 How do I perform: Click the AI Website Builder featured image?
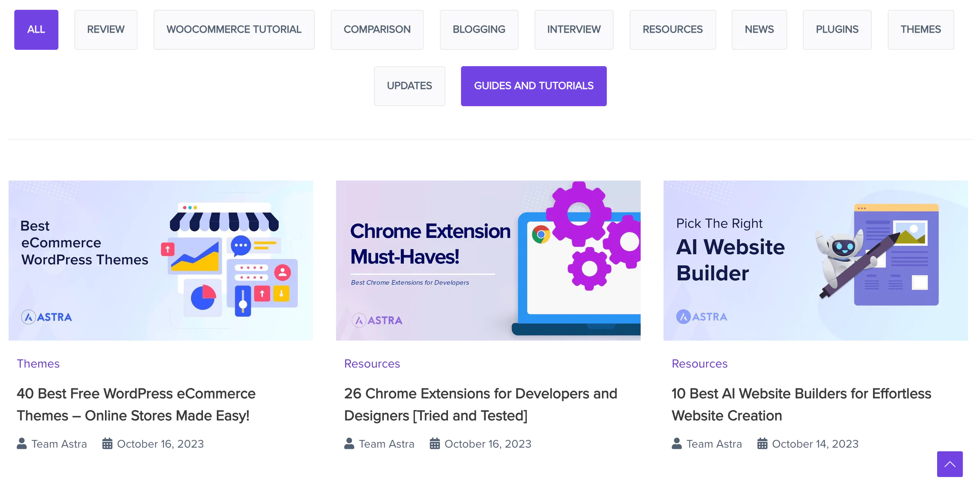click(x=815, y=261)
